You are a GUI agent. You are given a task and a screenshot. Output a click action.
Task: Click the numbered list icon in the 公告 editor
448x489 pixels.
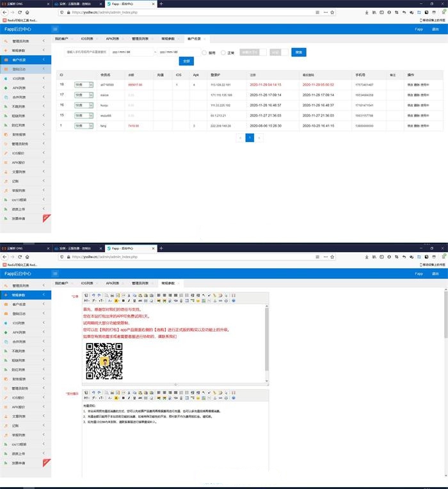coord(182,295)
